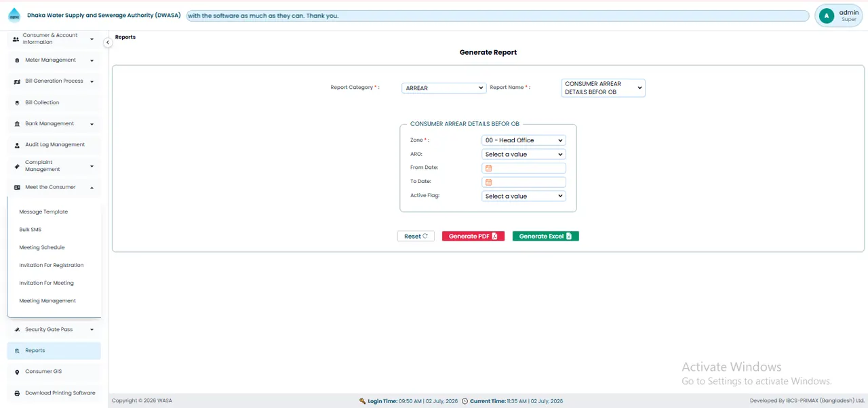Click the Bill Generation Process icon
The height and width of the screenshot is (408, 868).
[17, 81]
